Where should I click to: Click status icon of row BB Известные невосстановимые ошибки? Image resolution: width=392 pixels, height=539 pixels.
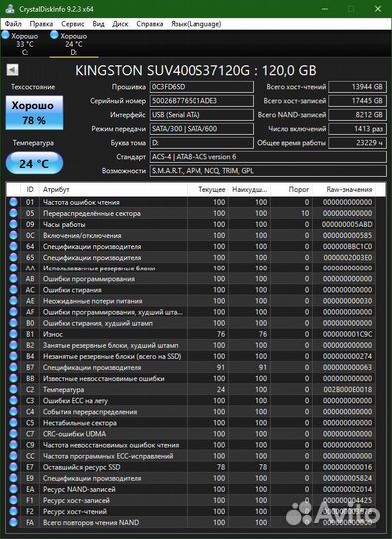pos(13,379)
